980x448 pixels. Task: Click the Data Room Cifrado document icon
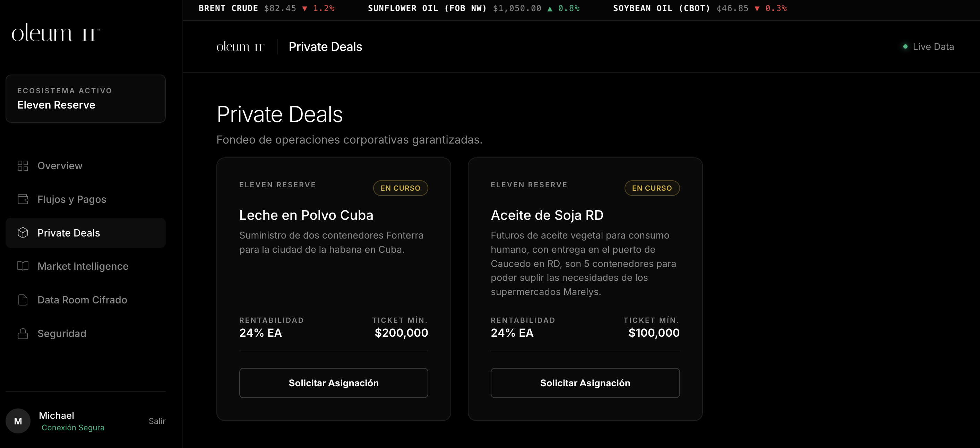point(23,300)
